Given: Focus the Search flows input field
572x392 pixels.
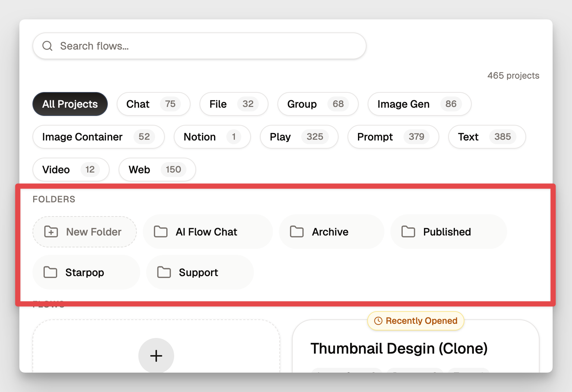Looking at the screenshot, I should click(209, 46).
